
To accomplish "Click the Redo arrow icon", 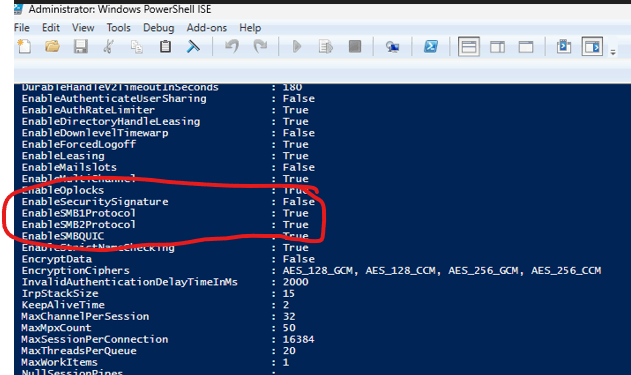I will coord(260,47).
